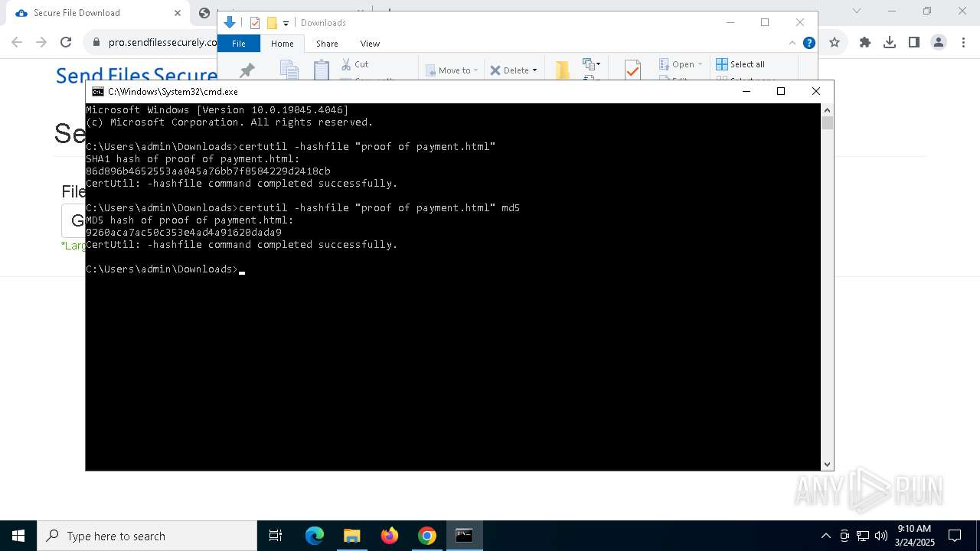Open Task View on the taskbar
Viewport: 980px width, 551px height.
(276, 536)
